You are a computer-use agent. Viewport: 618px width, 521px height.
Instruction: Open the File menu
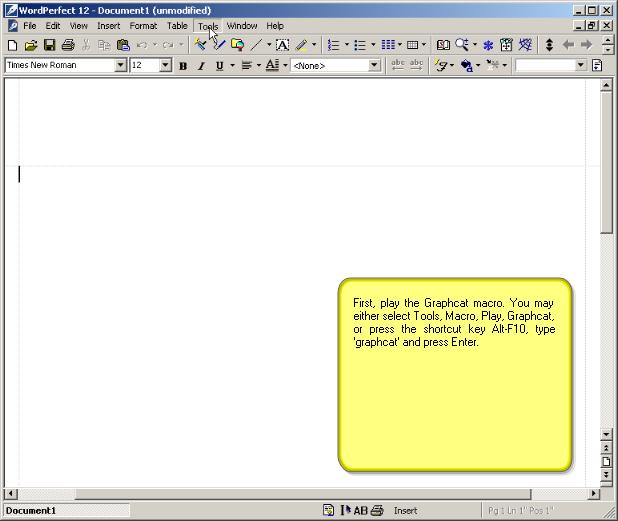pyautogui.click(x=30, y=26)
